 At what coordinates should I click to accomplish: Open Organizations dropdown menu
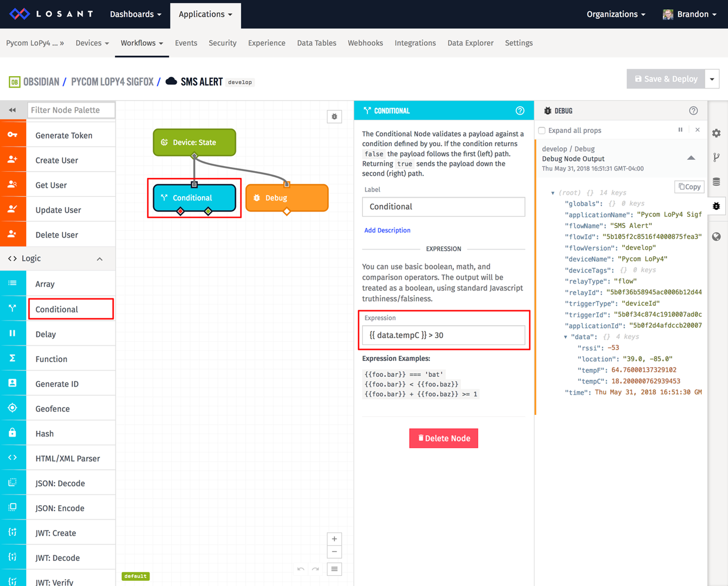point(616,14)
